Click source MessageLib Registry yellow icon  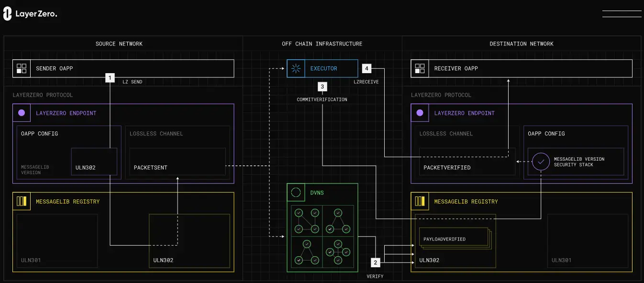pyautogui.click(x=22, y=201)
